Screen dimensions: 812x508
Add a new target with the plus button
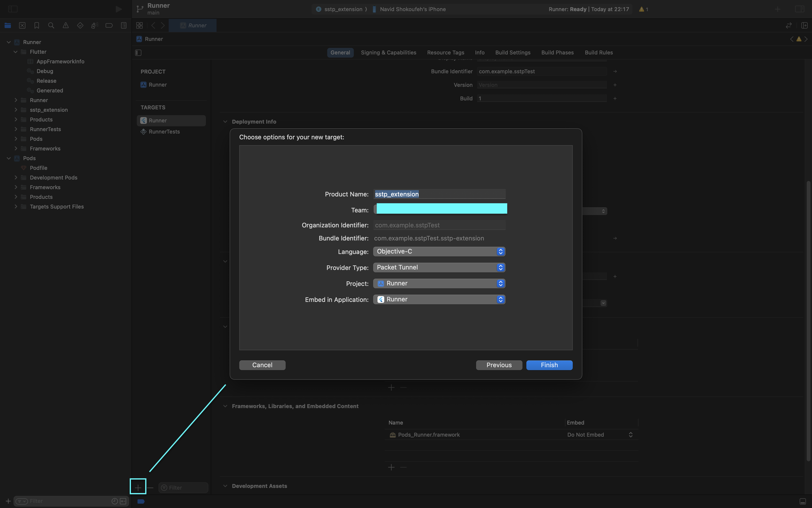coord(138,487)
